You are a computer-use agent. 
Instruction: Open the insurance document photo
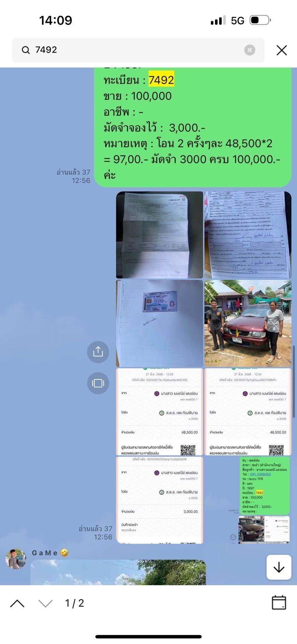[159, 235]
